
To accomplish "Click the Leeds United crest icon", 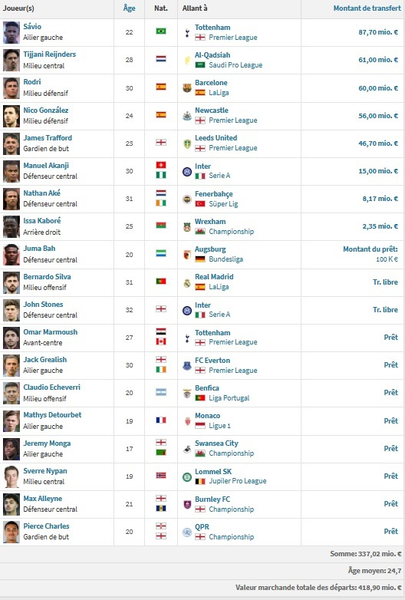I will pyautogui.click(x=187, y=143).
